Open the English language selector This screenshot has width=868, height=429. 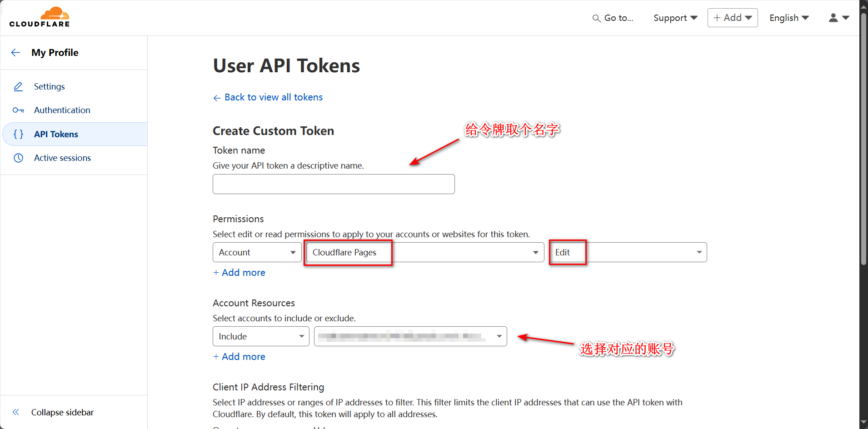pos(789,18)
